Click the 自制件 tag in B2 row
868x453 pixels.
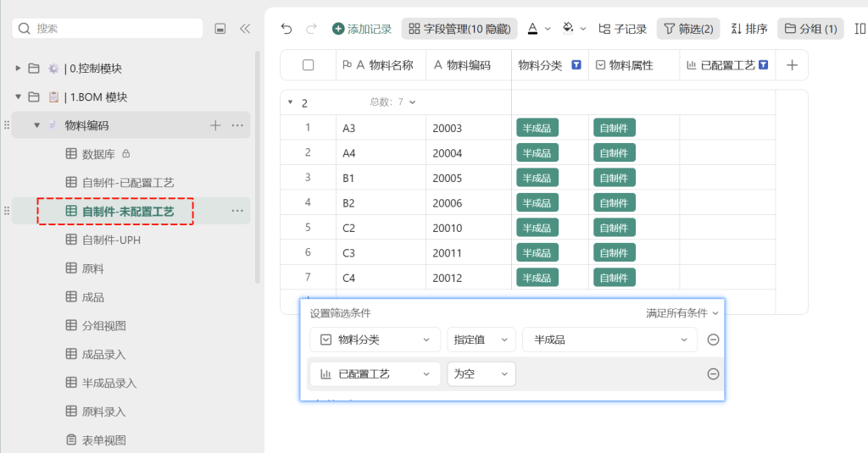coord(614,203)
